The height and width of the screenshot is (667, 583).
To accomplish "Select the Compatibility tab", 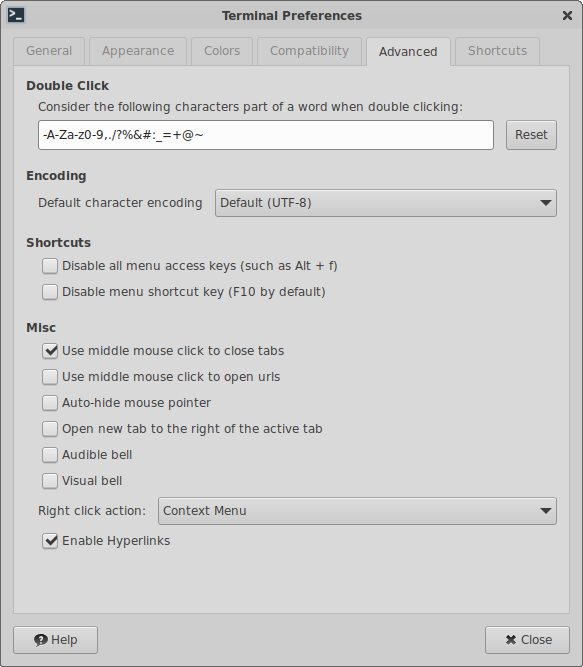I will point(310,51).
